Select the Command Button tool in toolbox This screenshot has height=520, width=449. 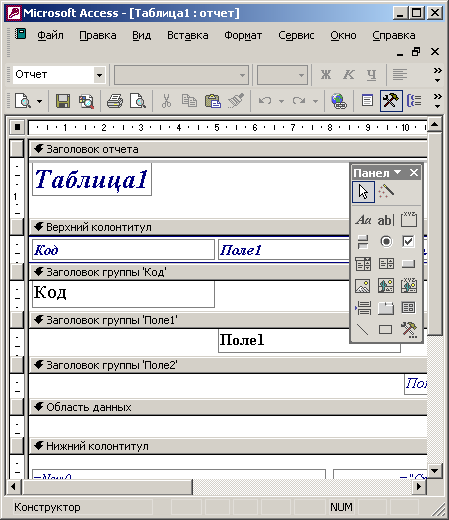click(408, 264)
